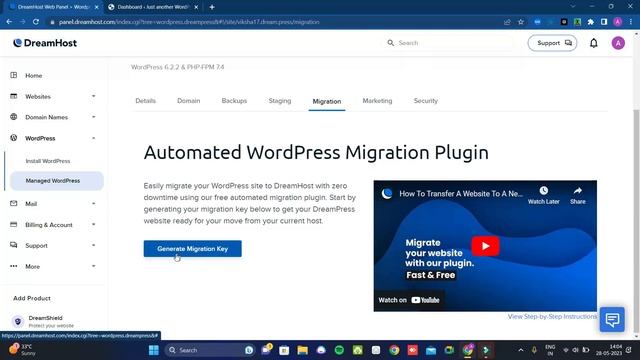Select Managed WordPress in sidebar
The image size is (640, 360).
click(57, 181)
